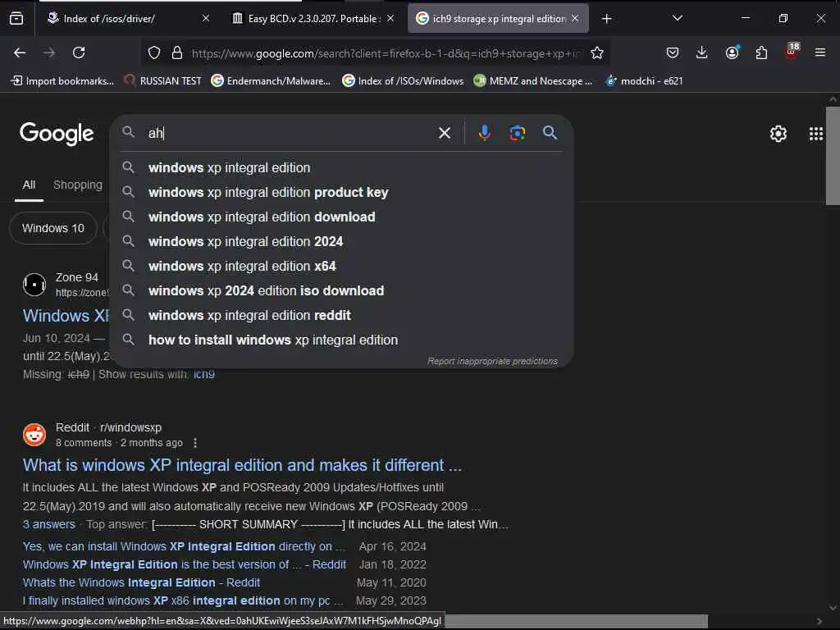The width and height of the screenshot is (840, 630).
Task: Choose suggestion integral edition download
Action: (x=343, y=217)
